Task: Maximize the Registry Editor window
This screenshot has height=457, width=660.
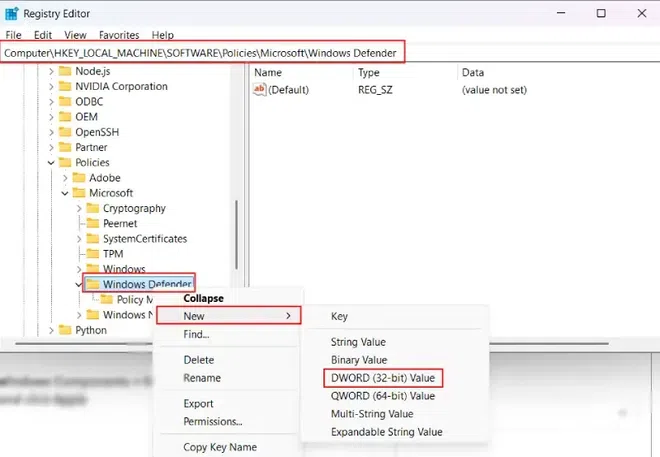Action: point(601,13)
